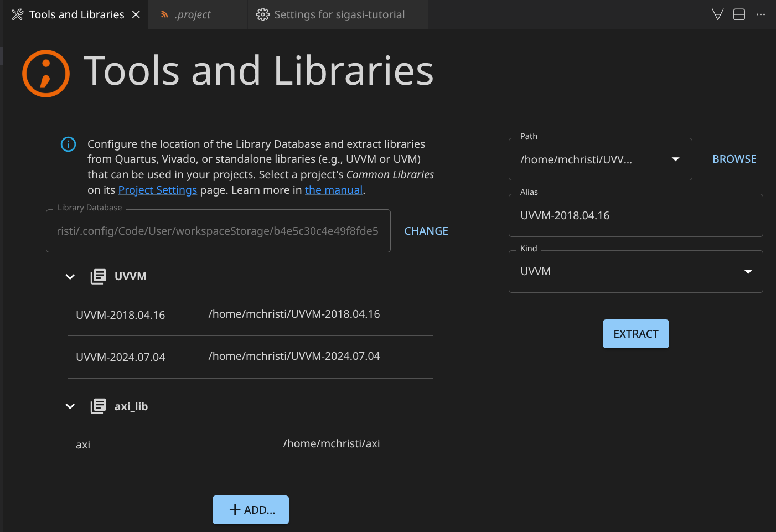Viewport: 776px width, 532px height.
Task: Click the Sigasi icon in editor toolbar
Action: click(x=717, y=14)
